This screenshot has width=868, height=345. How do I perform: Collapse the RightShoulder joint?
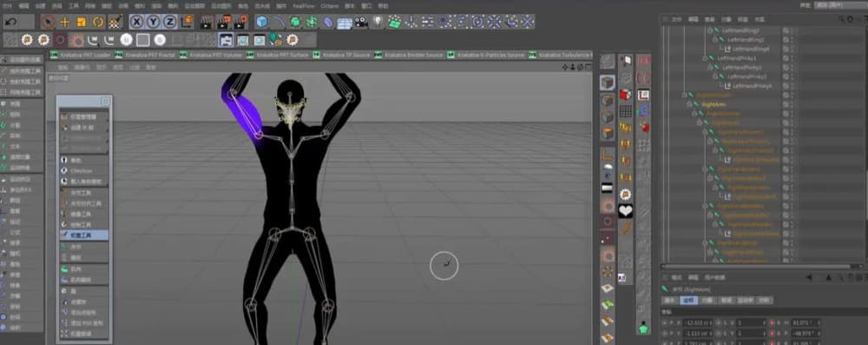684,95
